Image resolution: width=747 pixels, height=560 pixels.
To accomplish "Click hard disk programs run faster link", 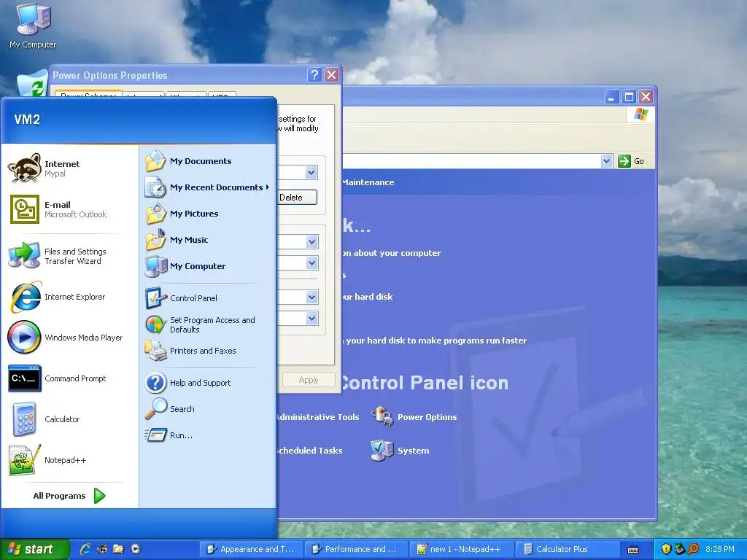I will [435, 341].
